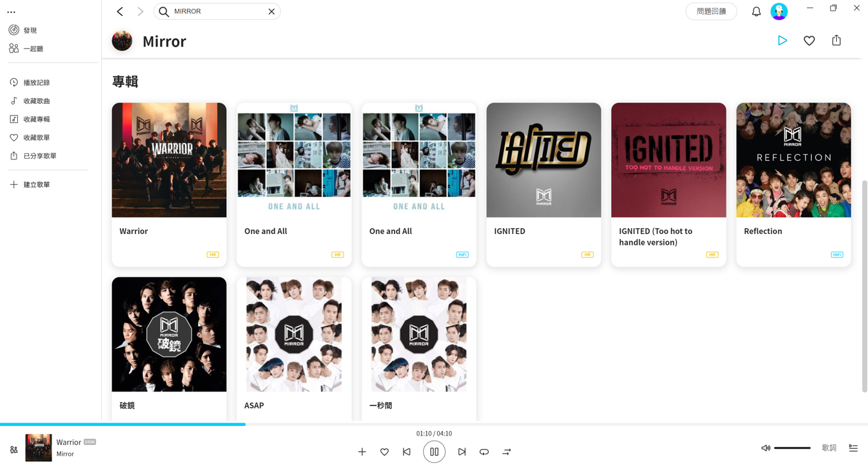Open the first One and All album cover

click(x=294, y=160)
